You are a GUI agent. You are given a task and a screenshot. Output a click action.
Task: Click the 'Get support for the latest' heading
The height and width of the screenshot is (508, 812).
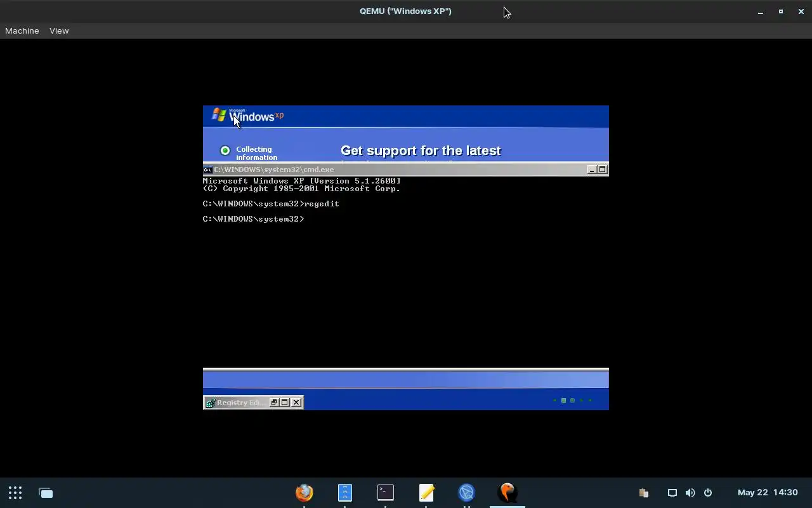(x=421, y=150)
